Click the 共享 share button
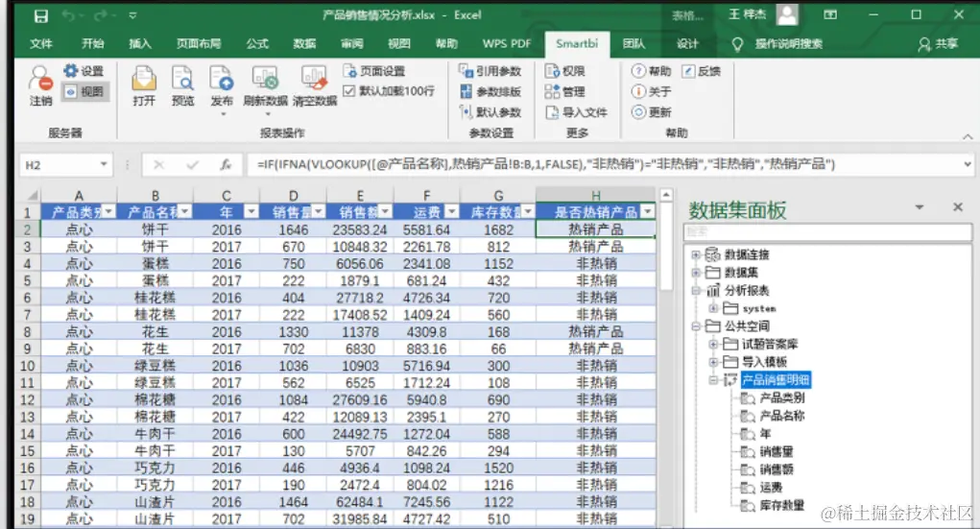 [x=938, y=44]
